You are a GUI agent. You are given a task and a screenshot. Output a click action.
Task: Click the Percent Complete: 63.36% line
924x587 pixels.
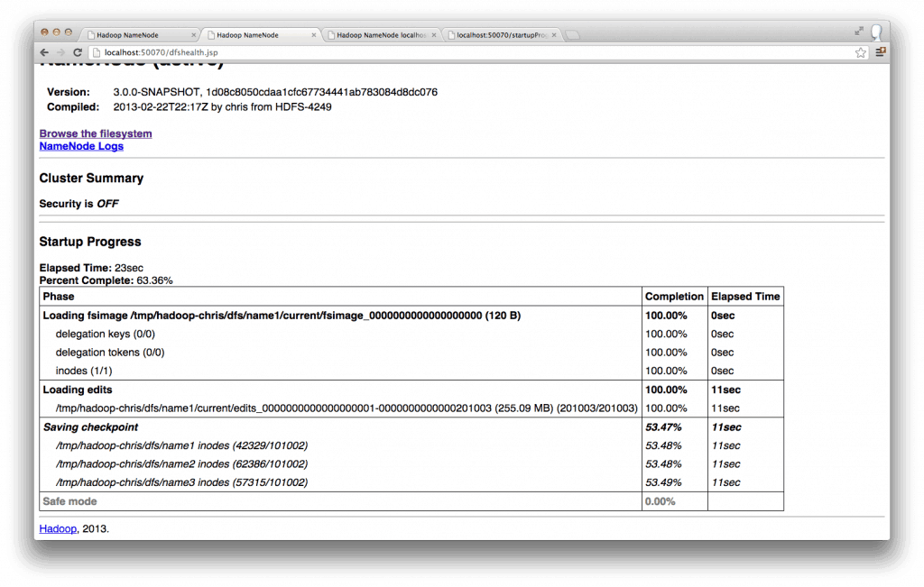point(106,280)
